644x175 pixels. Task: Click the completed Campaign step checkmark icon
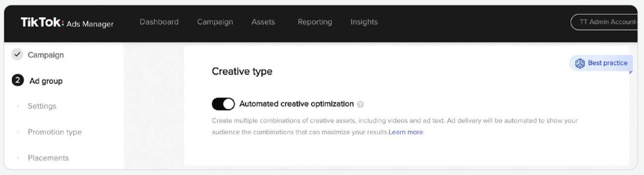point(17,54)
